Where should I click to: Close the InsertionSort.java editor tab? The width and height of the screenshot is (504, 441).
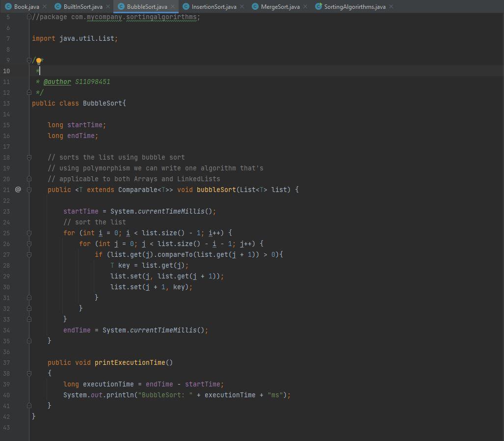tap(242, 6)
